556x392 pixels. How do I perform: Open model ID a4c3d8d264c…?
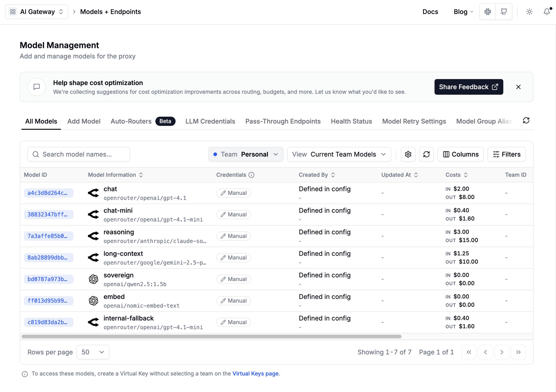49,193
